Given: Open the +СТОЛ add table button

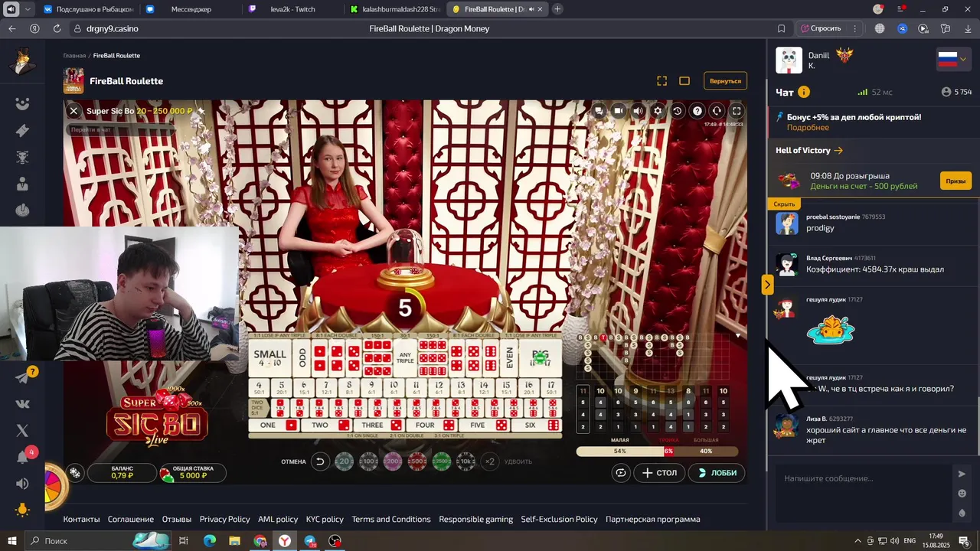Looking at the screenshot, I should click(659, 473).
